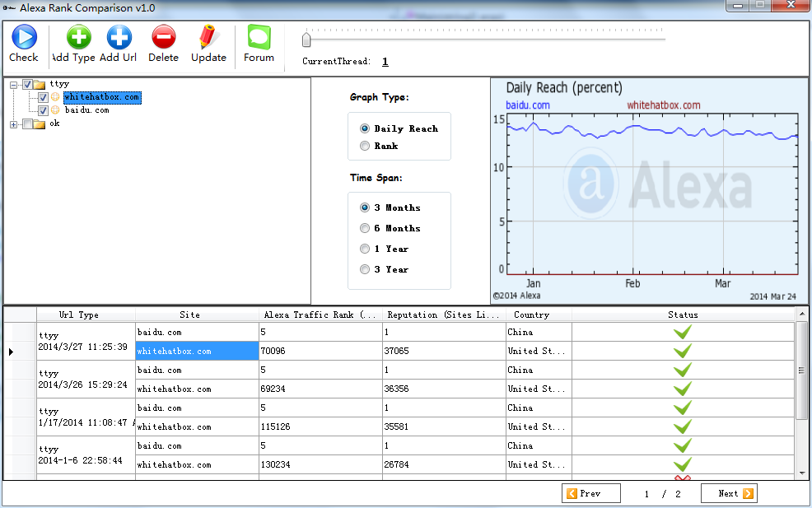Toggle the baidu.com checkbox
Image resolution: width=812 pixels, height=508 pixels.
(x=43, y=110)
